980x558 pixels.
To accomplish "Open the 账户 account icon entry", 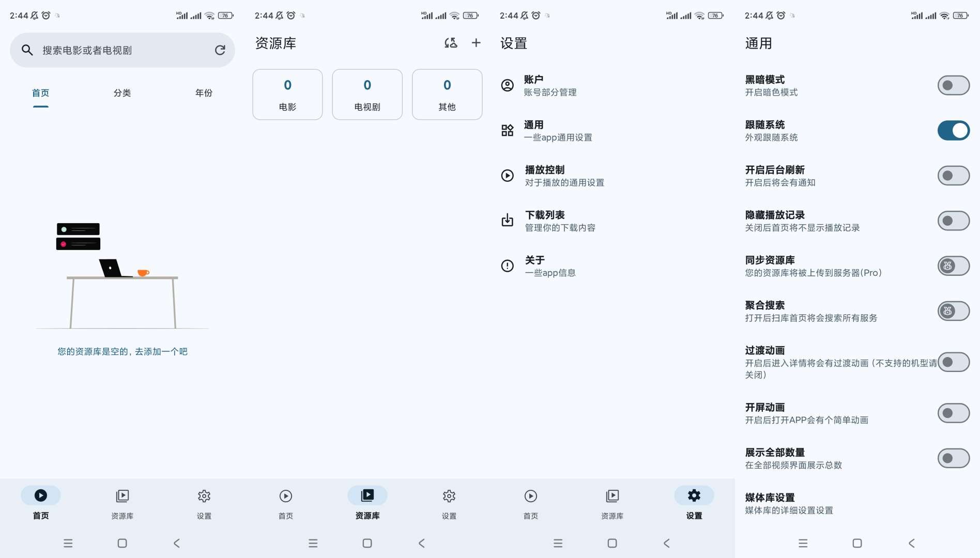I will tap(508, 85).
